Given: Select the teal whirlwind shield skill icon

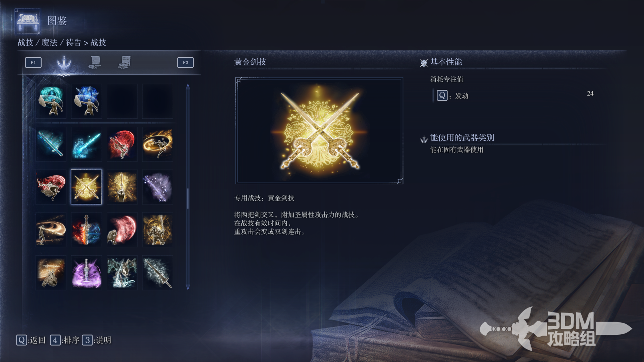Looking at the screenshot, I should (x=51, y=101).
